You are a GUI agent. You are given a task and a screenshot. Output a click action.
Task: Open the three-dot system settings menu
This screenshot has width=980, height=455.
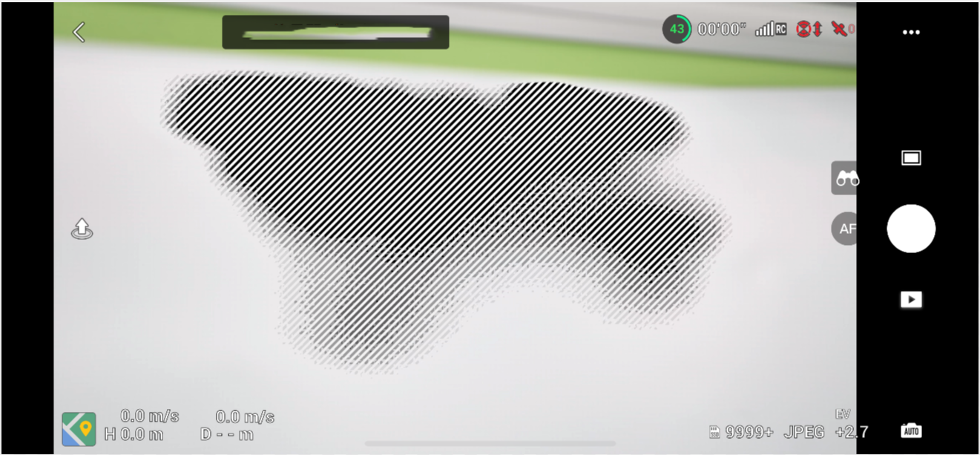(911, 31)
